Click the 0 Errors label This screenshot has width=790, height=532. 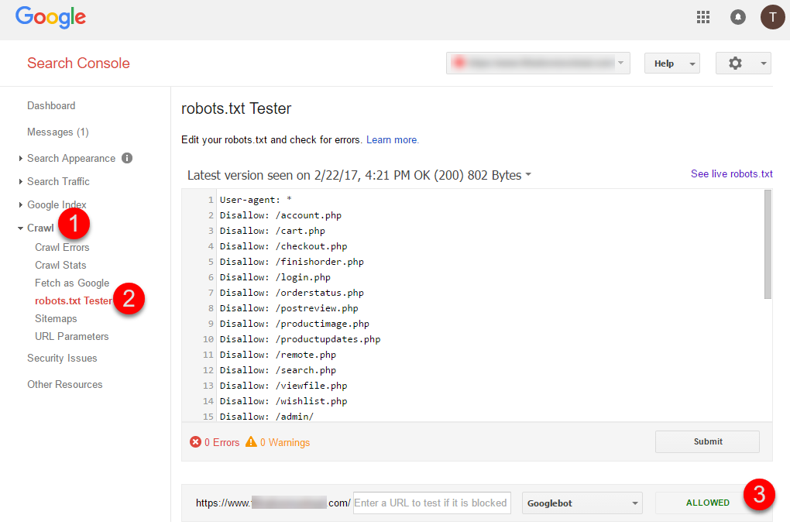point(222,442)
